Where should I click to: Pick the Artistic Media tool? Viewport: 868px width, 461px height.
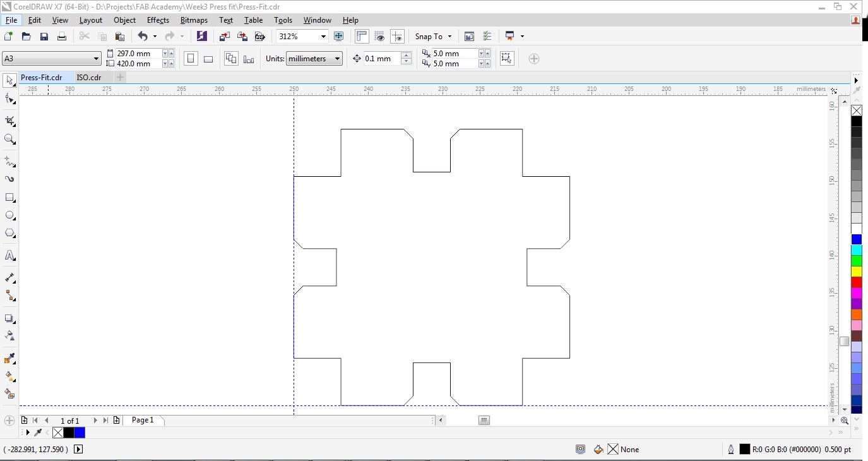click(10, 179)
